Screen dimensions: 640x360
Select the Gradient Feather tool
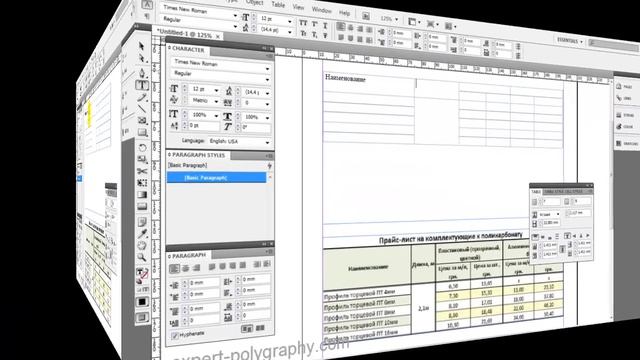pos(142,207)
